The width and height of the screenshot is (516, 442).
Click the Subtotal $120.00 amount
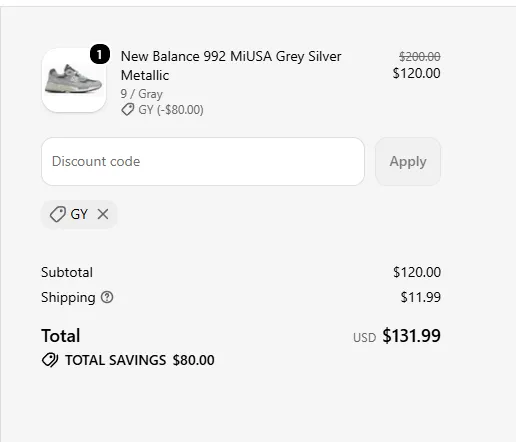pos(417,272)
